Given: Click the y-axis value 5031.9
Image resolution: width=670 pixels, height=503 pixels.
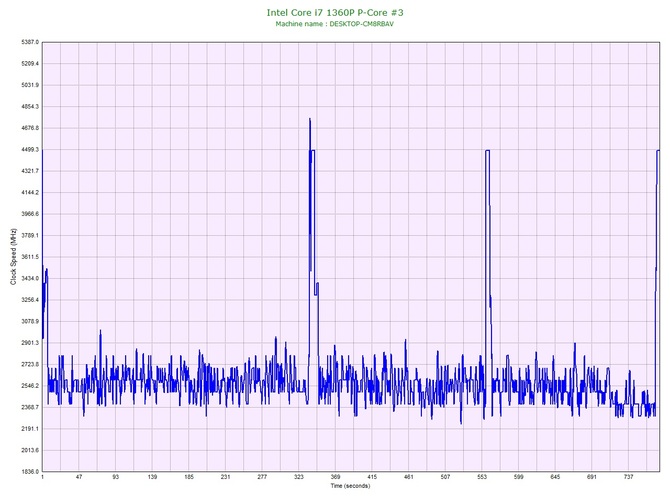Looking at the screenshot, I should pos(30,85).
